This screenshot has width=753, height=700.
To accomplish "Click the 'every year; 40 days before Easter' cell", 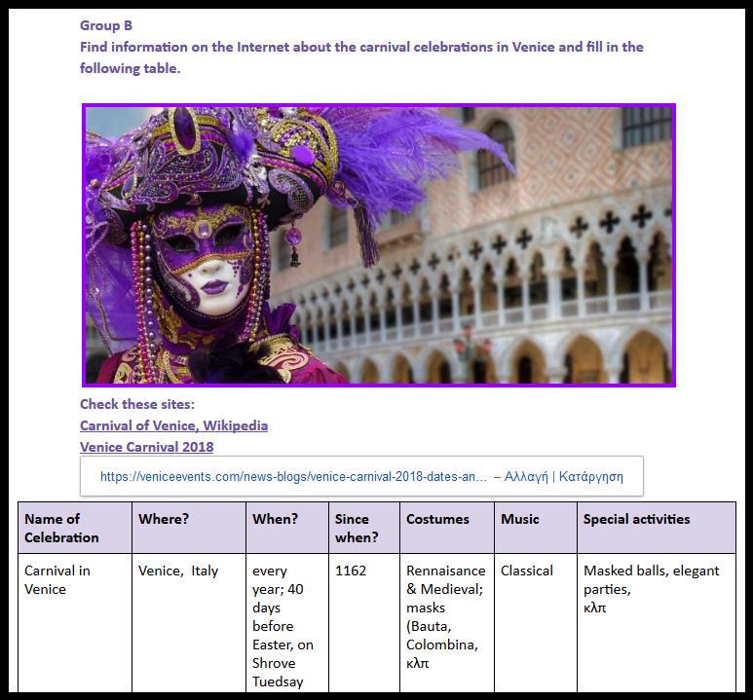I will pos(287,623).
